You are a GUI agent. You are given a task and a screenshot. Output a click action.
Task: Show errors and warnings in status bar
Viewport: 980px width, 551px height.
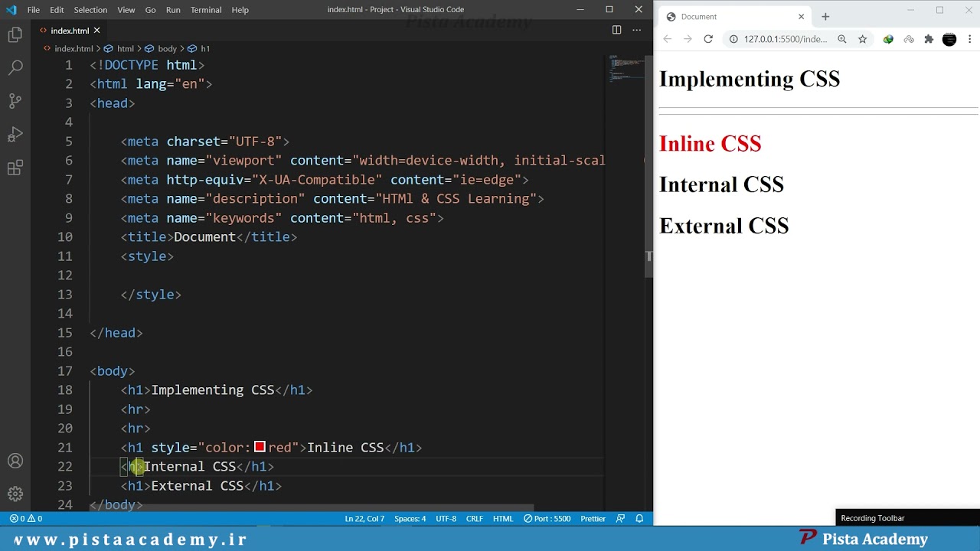click(x=26, y=519)
